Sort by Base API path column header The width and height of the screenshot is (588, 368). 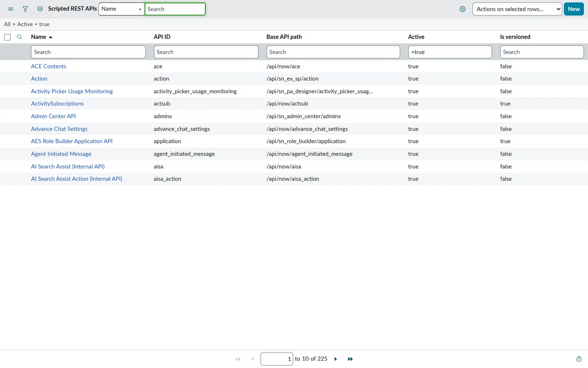click(x=284, y=37)
